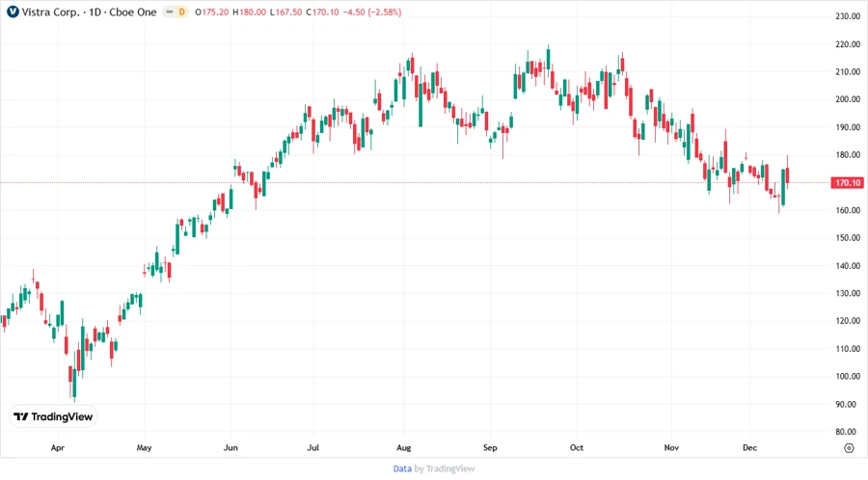Click the 130.00 price axis label
The image size is (868, 480).
(848, 293)
